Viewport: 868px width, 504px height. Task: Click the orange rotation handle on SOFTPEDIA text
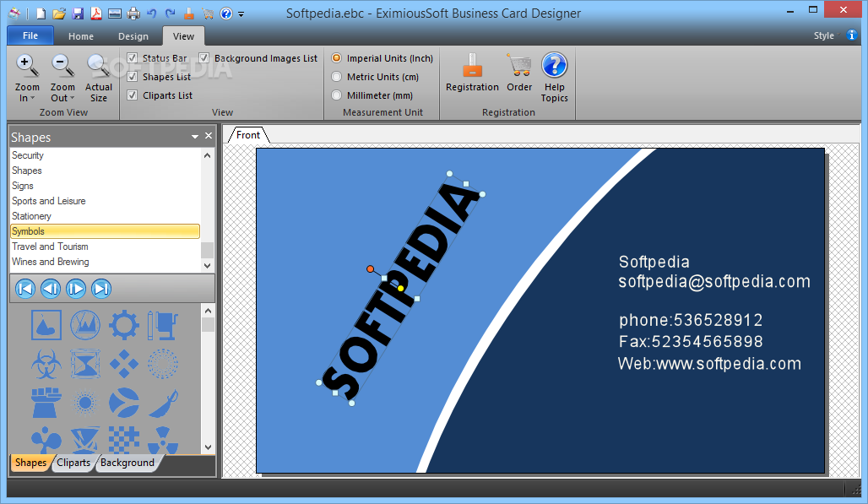pyautogui.click(x=371, y=268)
